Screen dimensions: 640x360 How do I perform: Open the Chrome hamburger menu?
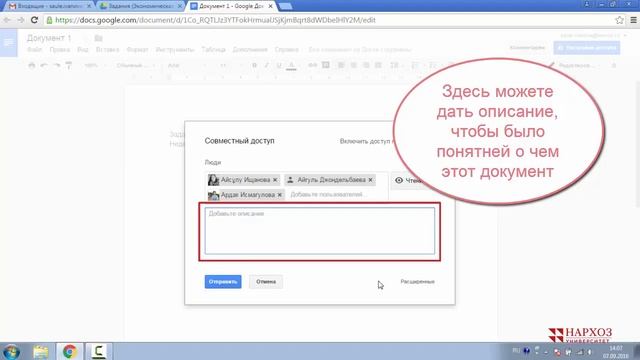[633, 20]
